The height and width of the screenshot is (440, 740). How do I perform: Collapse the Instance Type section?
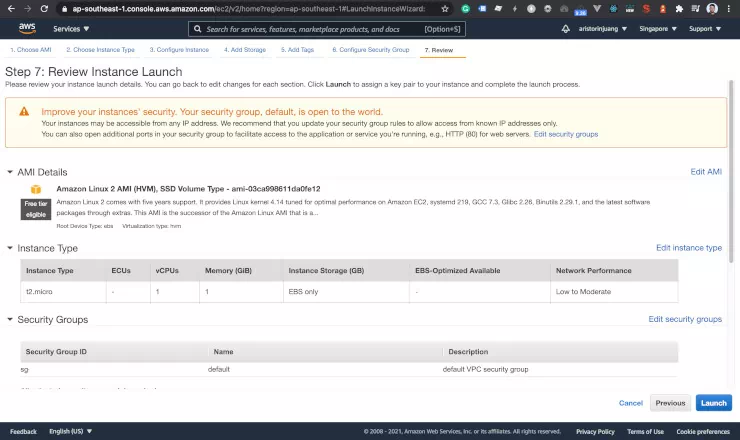tap(9, 248)
